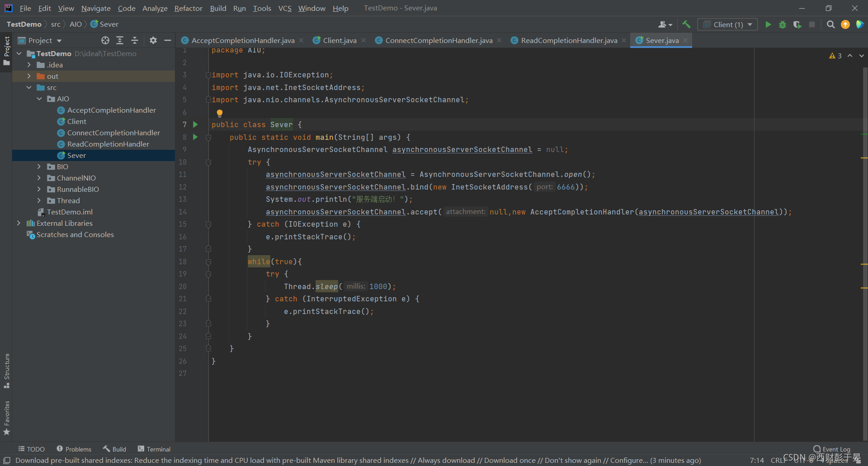Toggle the Structure tool window side tab
The height and width of the screenshot is (466, 868).
click(x=6, y=371)
